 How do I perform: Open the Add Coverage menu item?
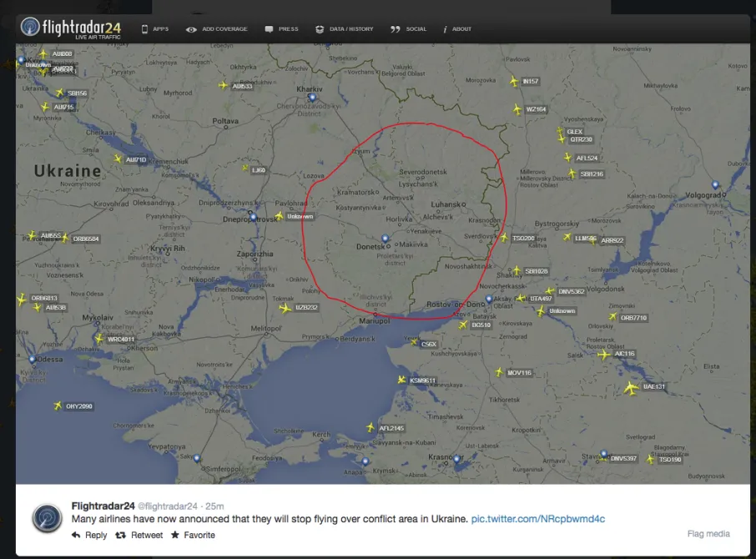pos(216,29)
